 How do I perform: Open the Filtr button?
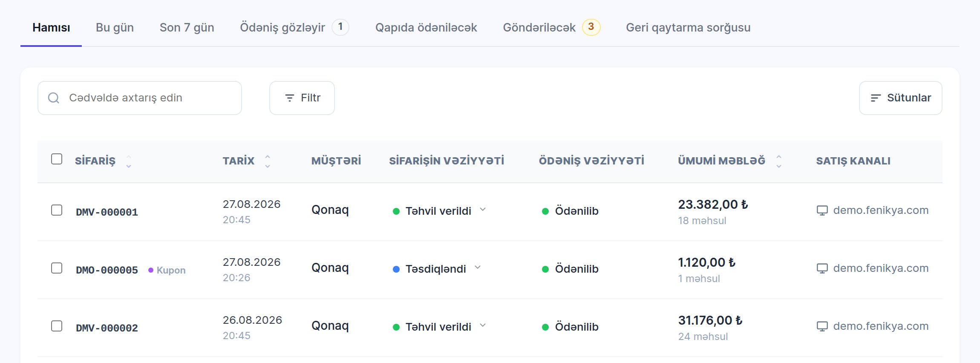coord(302,98)
